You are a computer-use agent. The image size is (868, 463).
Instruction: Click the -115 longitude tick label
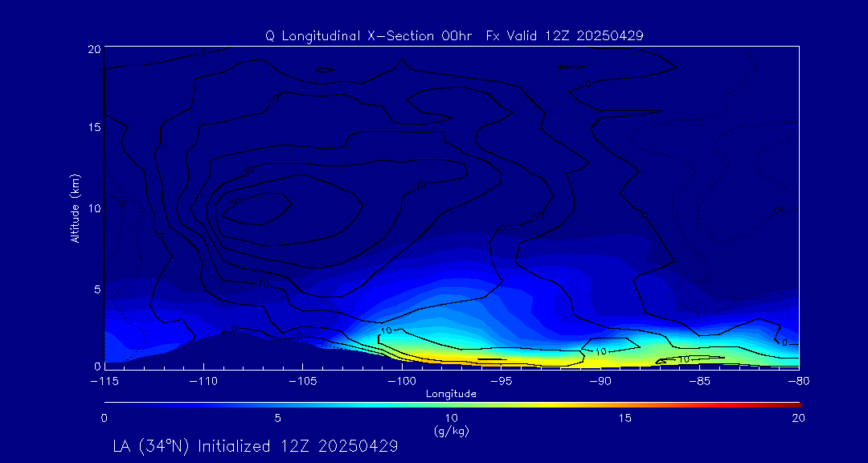point(104,381)
